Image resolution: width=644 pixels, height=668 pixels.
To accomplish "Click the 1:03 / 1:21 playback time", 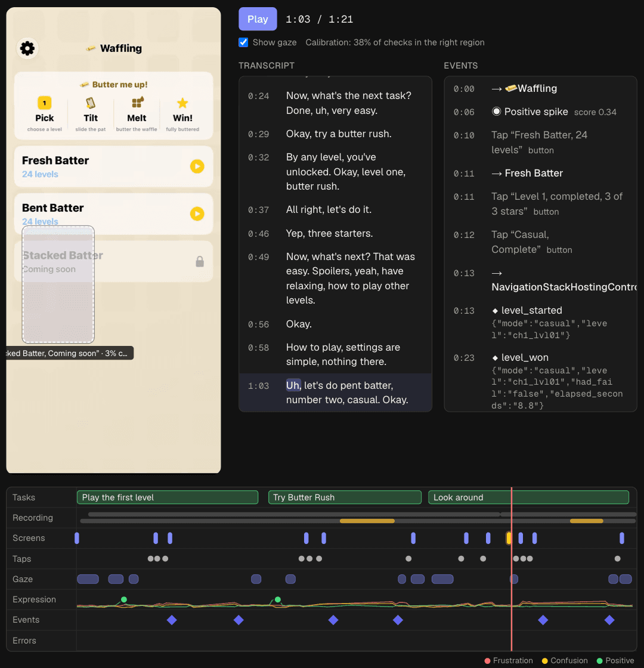I will (319, 19).
